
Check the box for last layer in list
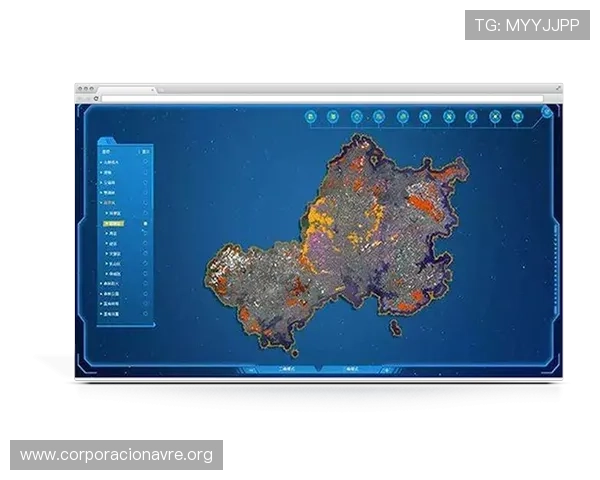pos(146,313)
